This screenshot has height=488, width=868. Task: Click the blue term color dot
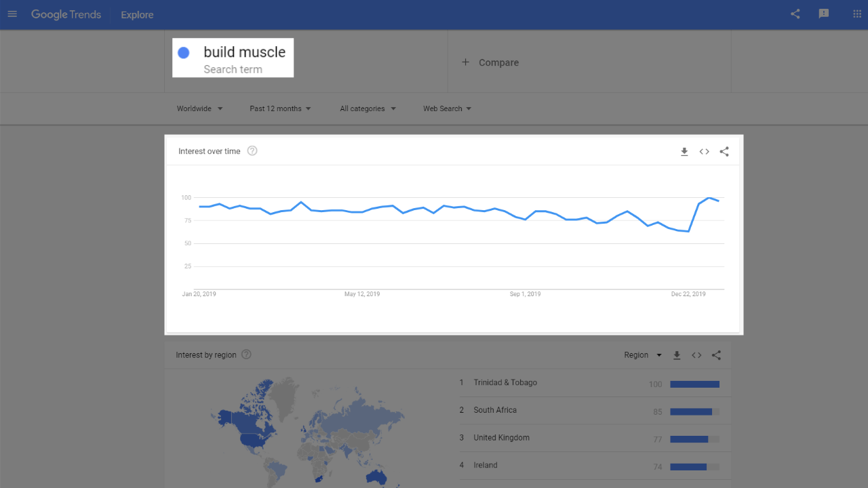coord(183,52)
